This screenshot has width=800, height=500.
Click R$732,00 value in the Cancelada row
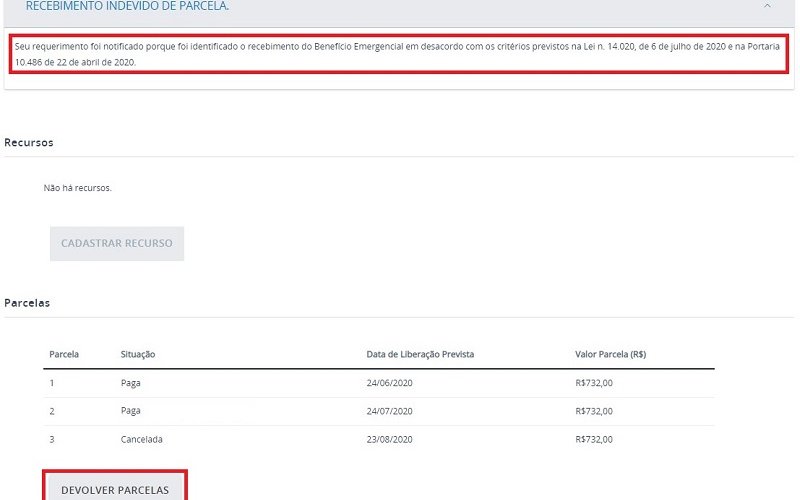coord(594,439)
